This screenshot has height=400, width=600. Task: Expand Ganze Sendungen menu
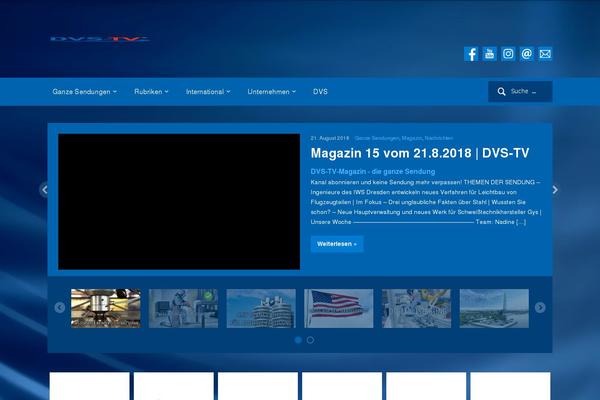[85, 92]
